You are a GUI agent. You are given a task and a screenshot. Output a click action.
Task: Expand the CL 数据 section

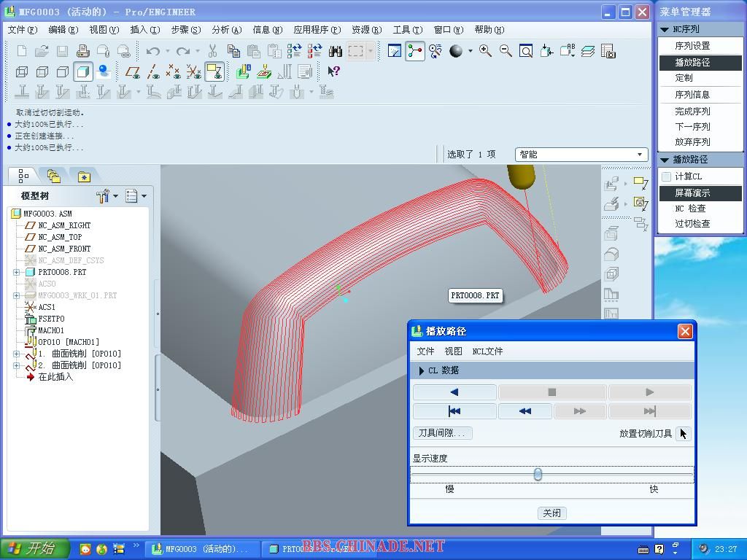[x=421, y=370]
